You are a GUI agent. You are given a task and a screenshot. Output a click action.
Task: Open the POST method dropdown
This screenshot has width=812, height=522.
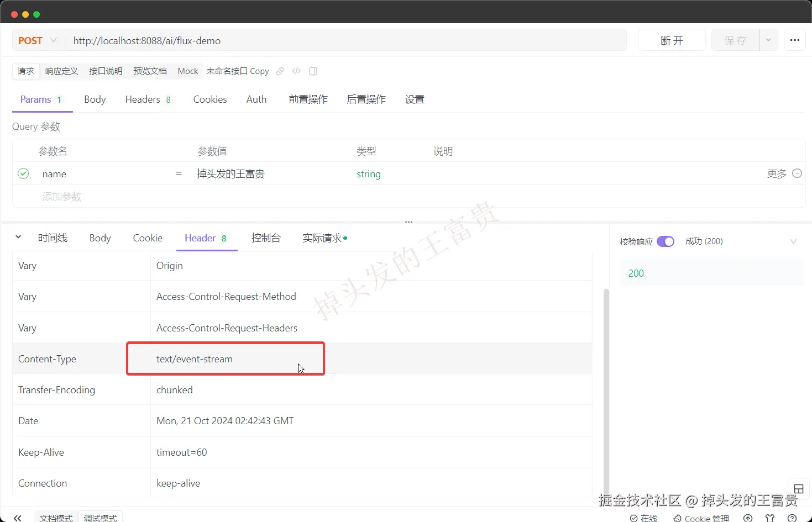click(38, 40)
